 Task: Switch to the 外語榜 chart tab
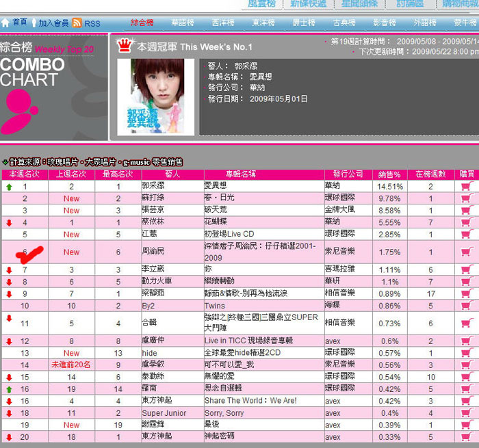point(425,23)
